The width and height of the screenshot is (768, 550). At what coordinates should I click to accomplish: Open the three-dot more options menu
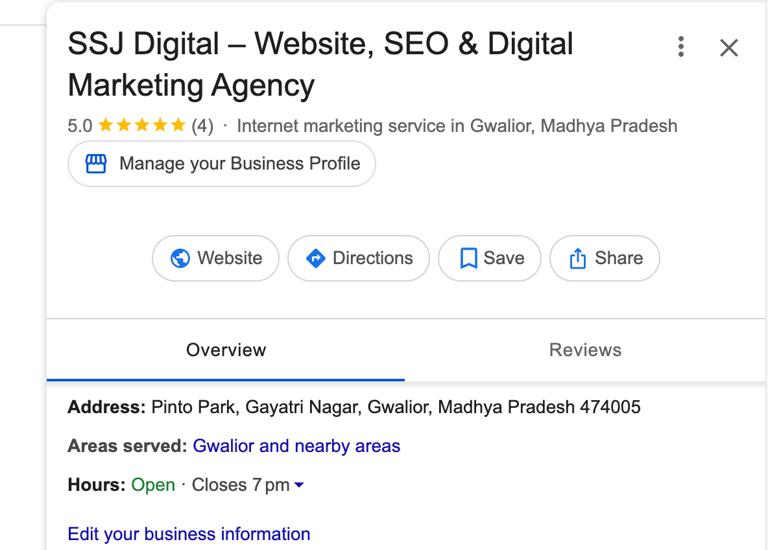click(x=681, y=47)
